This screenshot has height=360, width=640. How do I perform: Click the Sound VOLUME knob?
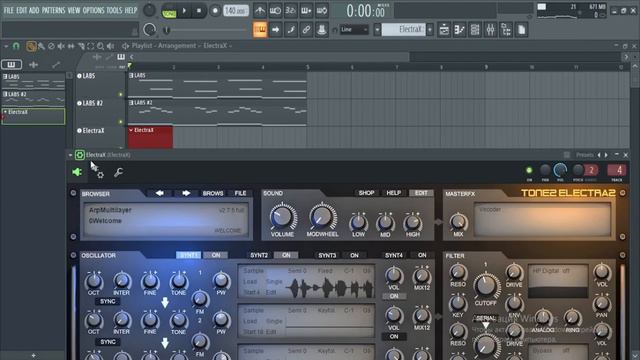coord(282,217)
